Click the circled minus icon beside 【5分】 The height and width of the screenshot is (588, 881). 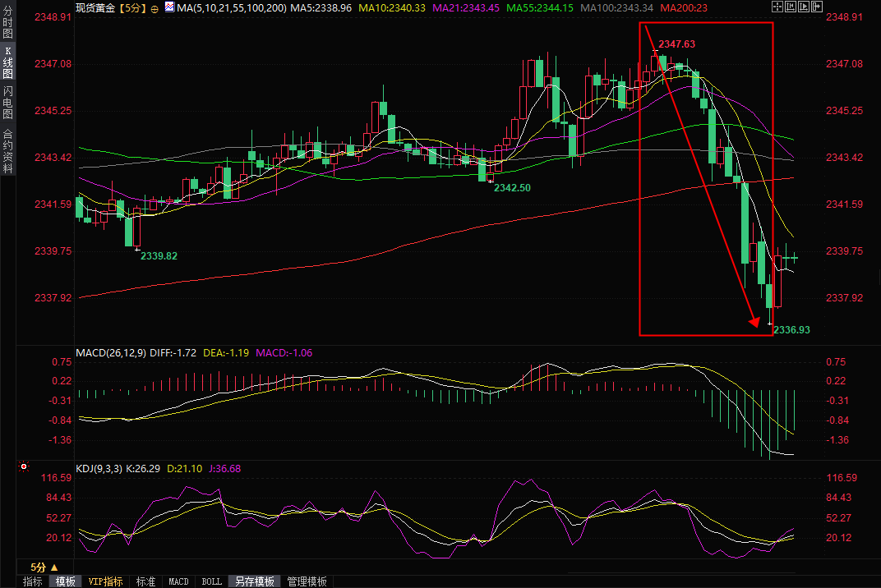(155, 8)
